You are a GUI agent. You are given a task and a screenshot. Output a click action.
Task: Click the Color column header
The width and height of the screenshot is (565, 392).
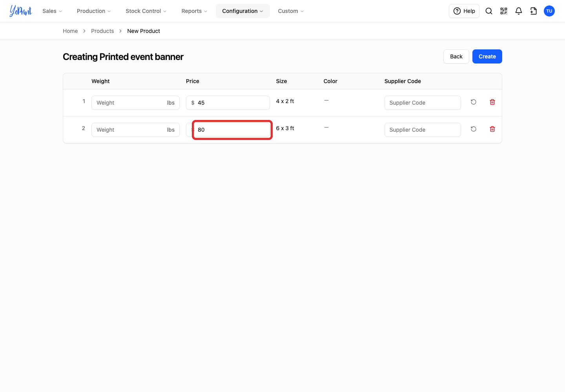point(330,81)
